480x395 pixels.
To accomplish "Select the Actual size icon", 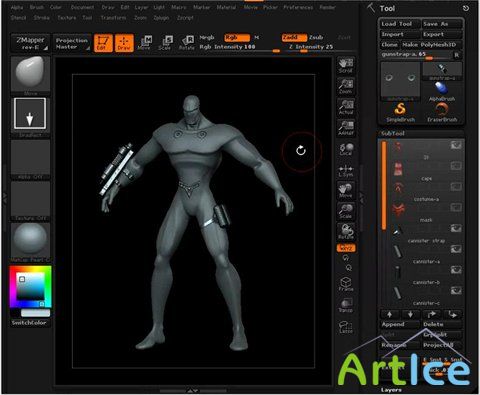I will pyautogui.click(x=346, y=107).
